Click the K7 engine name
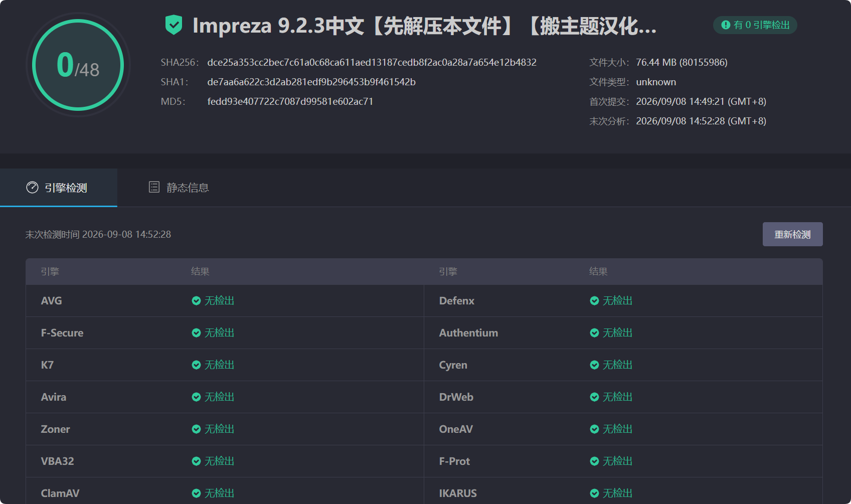Screen dimensions: 851x504 click(47, 365)
